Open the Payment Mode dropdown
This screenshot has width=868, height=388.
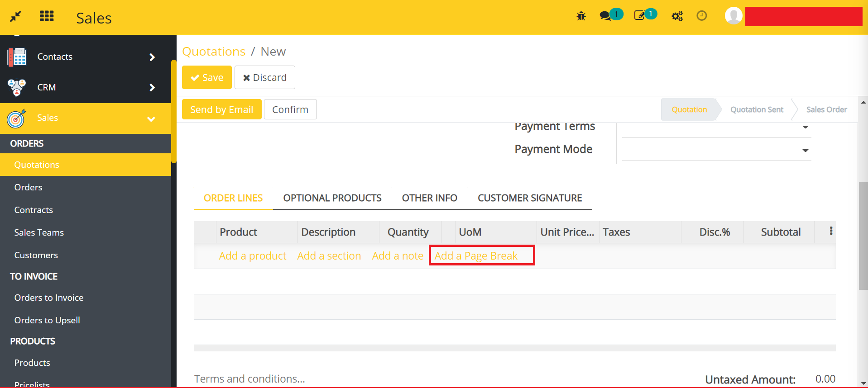716,150
